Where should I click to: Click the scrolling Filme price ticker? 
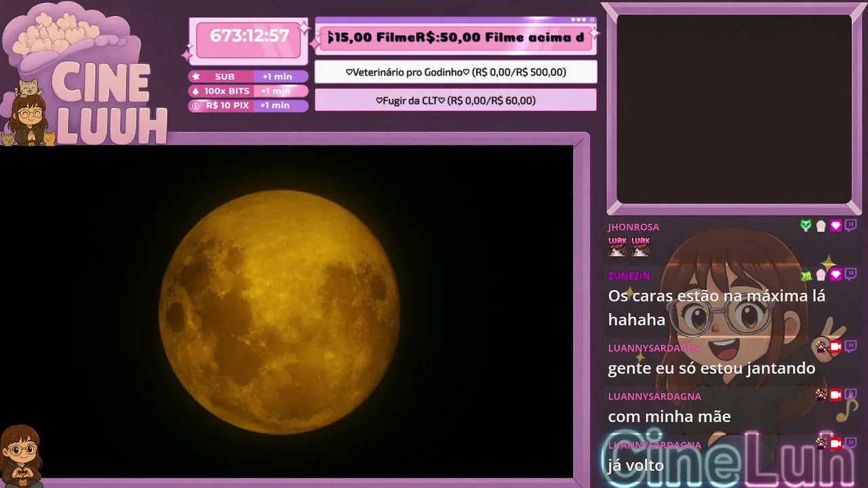(x=456, y=37)
